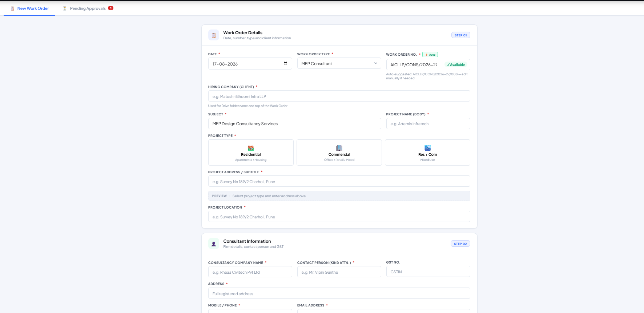
Task: Click the Auto badge next to Work Order No.
Action: pyautogui.click(x=430, y=55)
